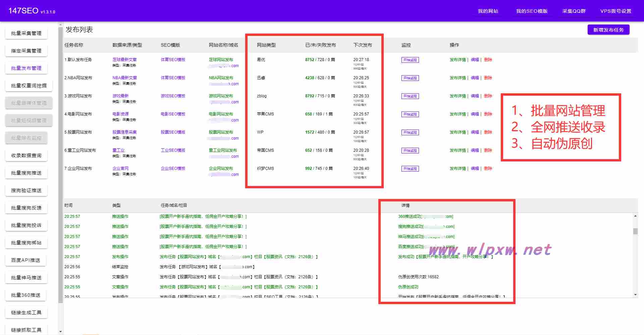Click 已/未/失败发布 column header
This screenshot has width=644, height=335.
[x=320, y=45]
